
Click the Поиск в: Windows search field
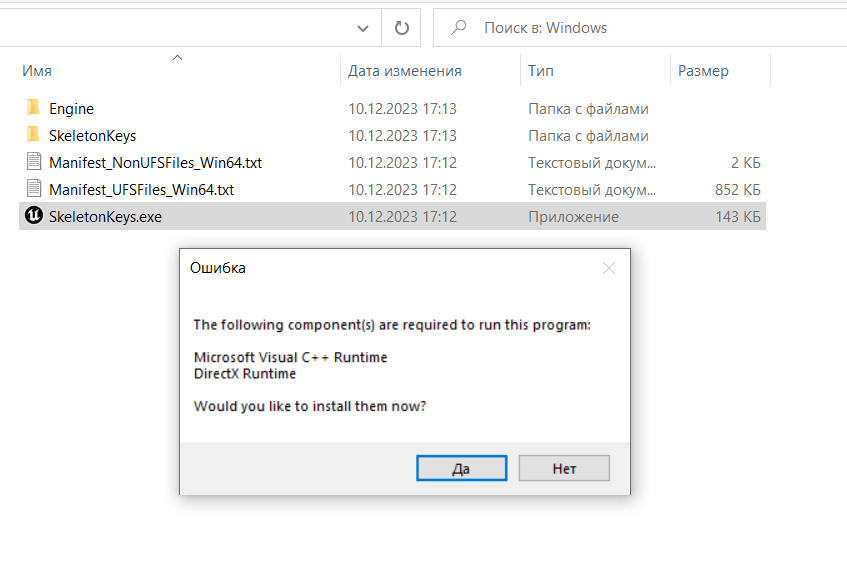point(640,28)
